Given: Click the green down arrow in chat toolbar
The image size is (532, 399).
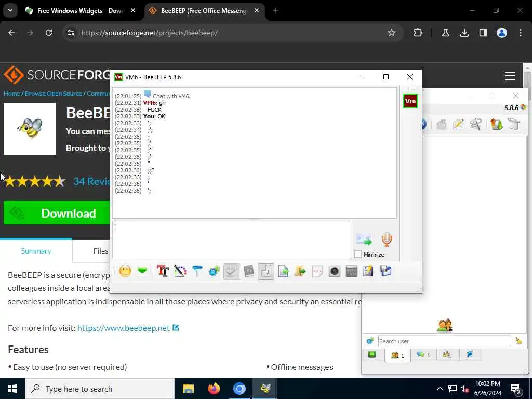Looking at the screenshot, I should 142,271.
